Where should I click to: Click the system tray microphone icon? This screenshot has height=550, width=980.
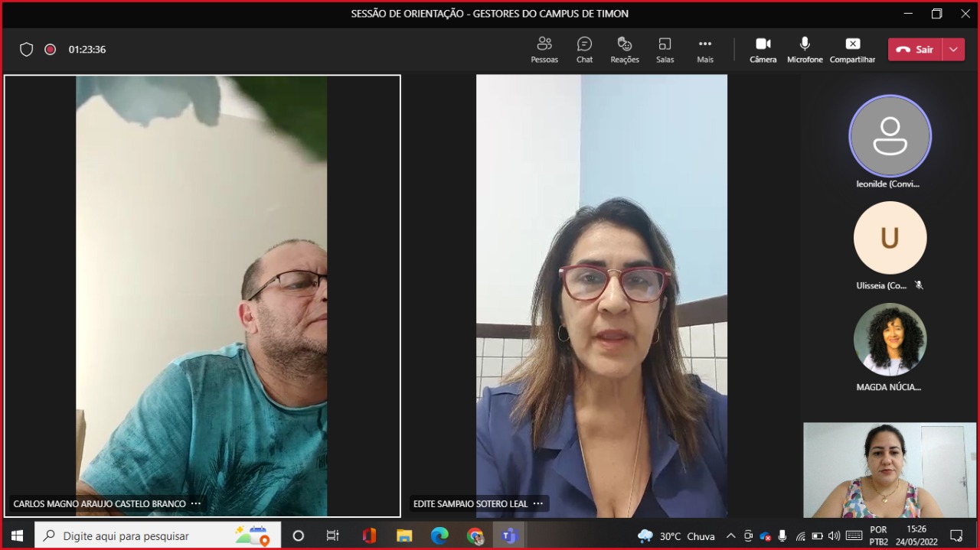pyautogui.click(x=782, y=536)
